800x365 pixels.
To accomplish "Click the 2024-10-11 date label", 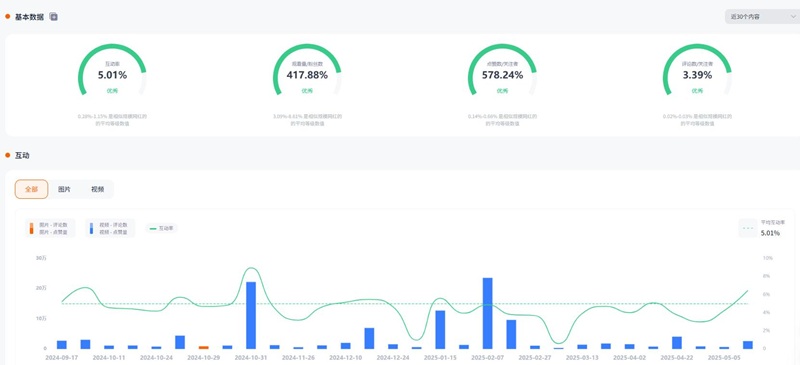I will pyautogui.click(x=109, y=358).
